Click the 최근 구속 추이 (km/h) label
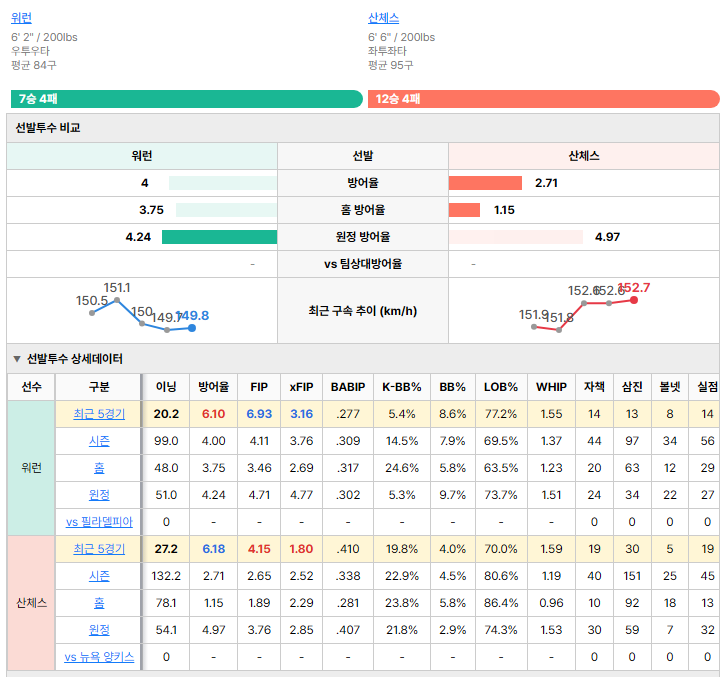 [x=363, y=311]
